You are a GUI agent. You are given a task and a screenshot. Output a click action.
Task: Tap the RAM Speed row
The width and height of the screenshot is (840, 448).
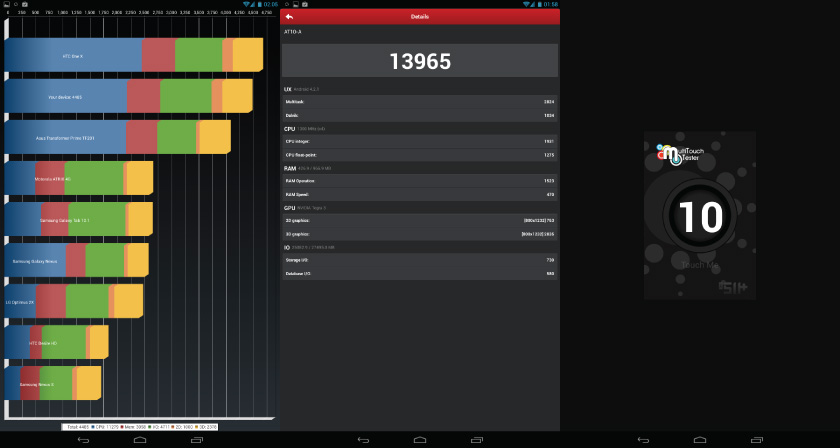click(x=420, y=195)
